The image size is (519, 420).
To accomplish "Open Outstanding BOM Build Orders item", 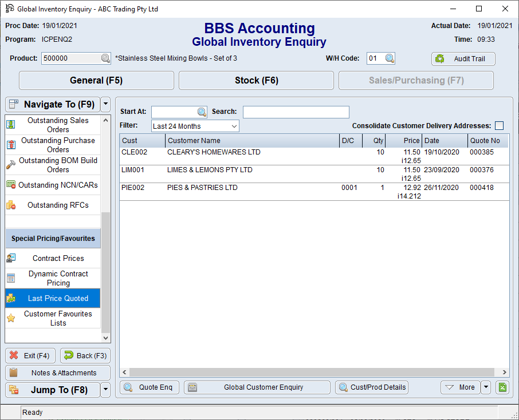I will pos(58,165).
